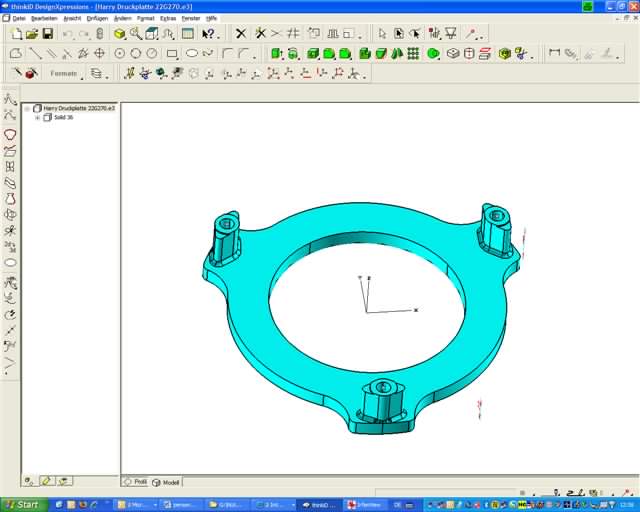Screen dimensions: 640x512
Task: Click the Delete X icon in toolbar
Action: click(240, 34)
